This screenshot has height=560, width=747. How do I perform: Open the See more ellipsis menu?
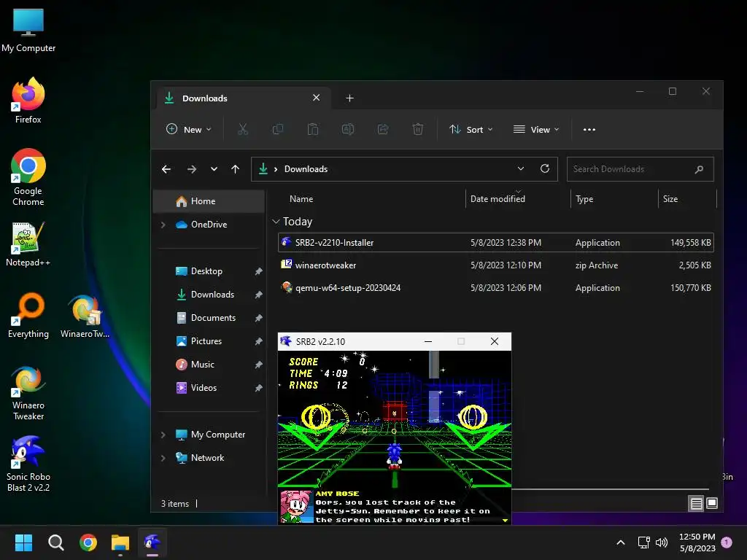(589, 129)
